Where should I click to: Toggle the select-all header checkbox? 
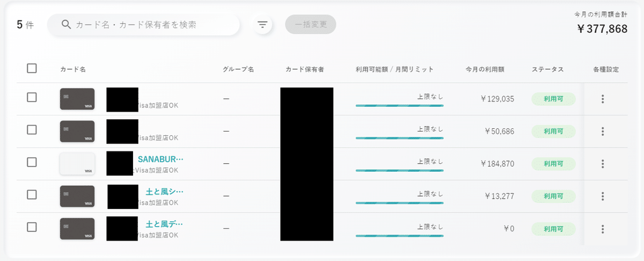(x=32, y=68)
